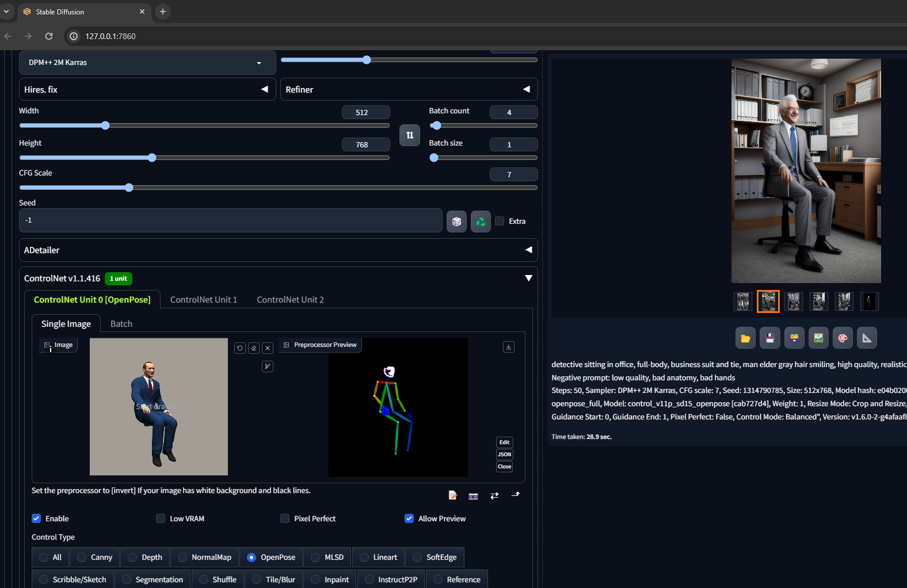Click the Width value box showing 512
The image size is (907, 588).
click(x=365, y=112)
